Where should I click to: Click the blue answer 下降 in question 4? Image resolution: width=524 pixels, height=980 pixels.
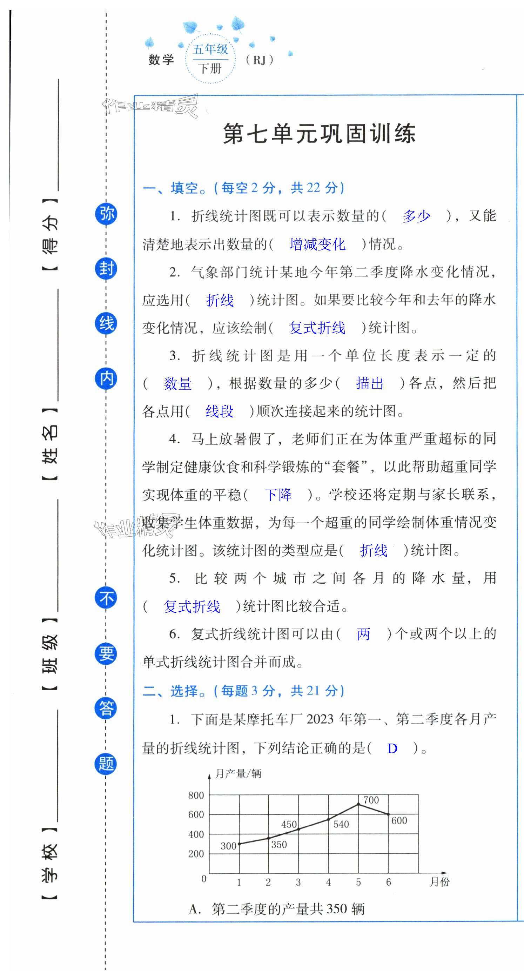coord(278,495)
